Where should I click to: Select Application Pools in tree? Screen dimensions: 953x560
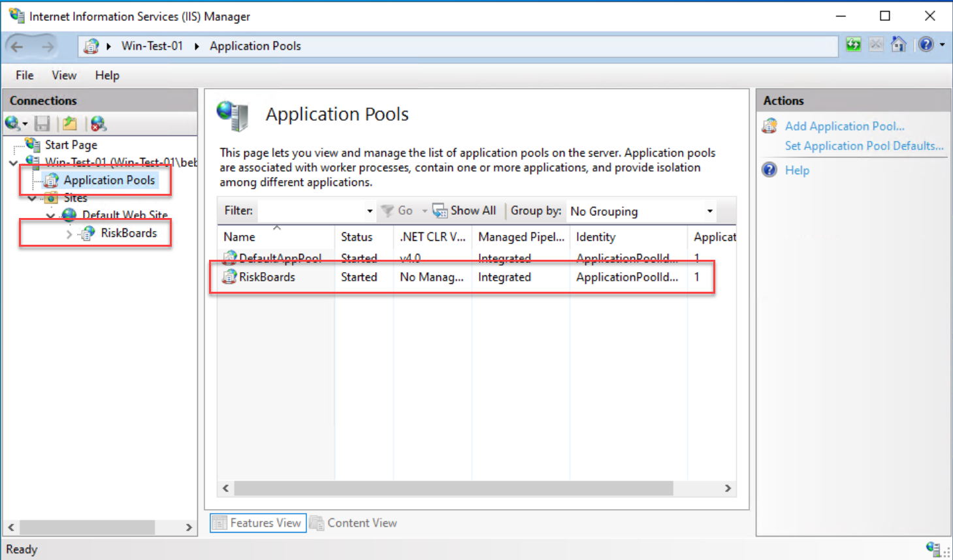(x=109, y=180)
